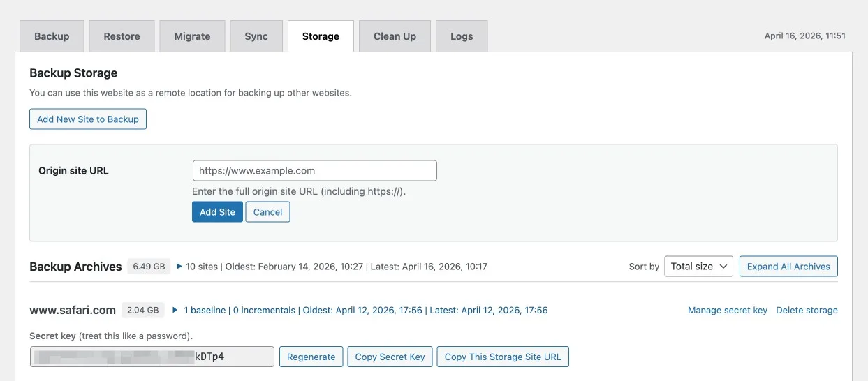Expand the www.safari.com archive details triangle
Screen dimensions: 868x381
[175, 311]
